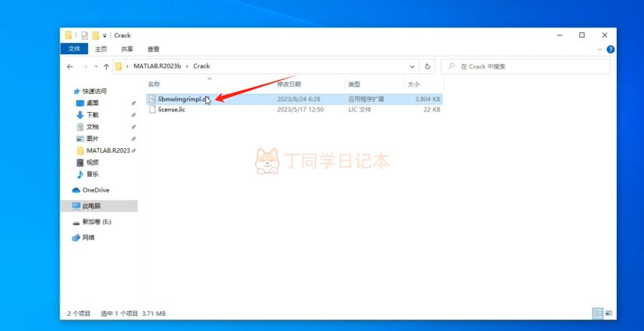Screen dimensions: 644x331
Task: Click the back navigation arrow
Action: (x=70, y=66)
